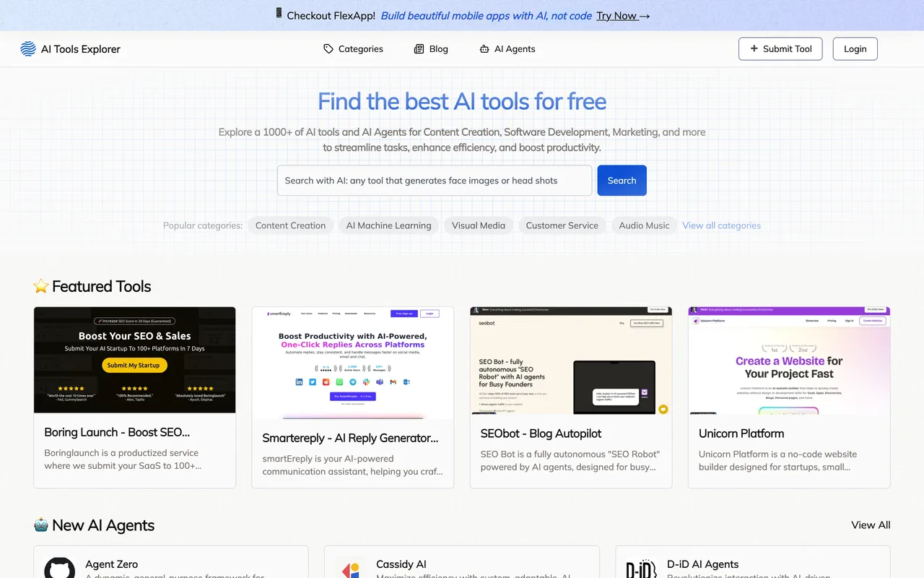Select the Audio Music category chip
Screen dimensions: 924x578
pyautogui.click(x=644, y=225)
